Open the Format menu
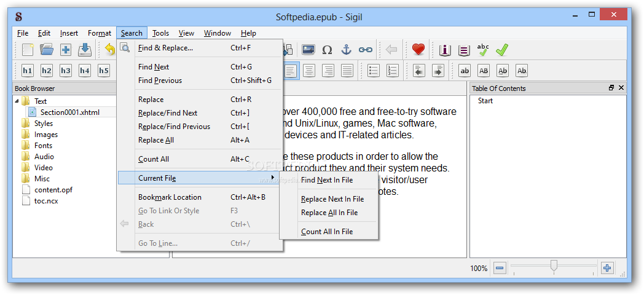Screen dimensions: 644x295 pos(100,33)
